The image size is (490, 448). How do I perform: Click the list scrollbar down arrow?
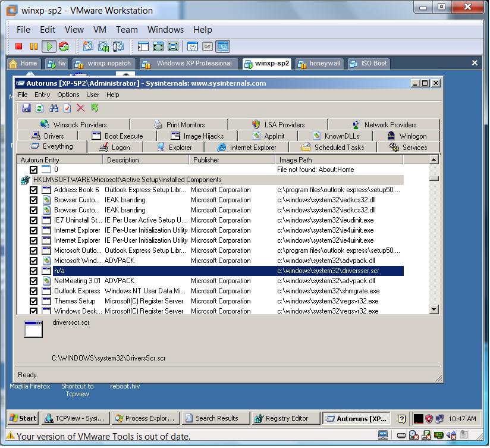[434, 309]
